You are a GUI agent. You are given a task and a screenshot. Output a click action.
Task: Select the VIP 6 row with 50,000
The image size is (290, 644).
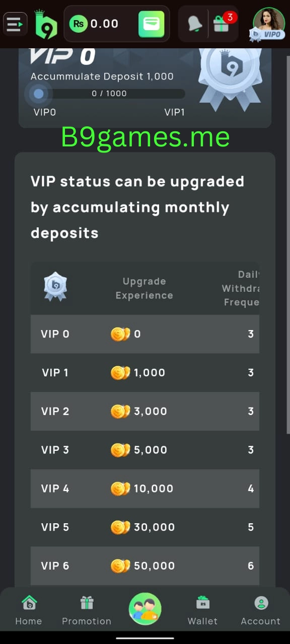click(145, 566)
